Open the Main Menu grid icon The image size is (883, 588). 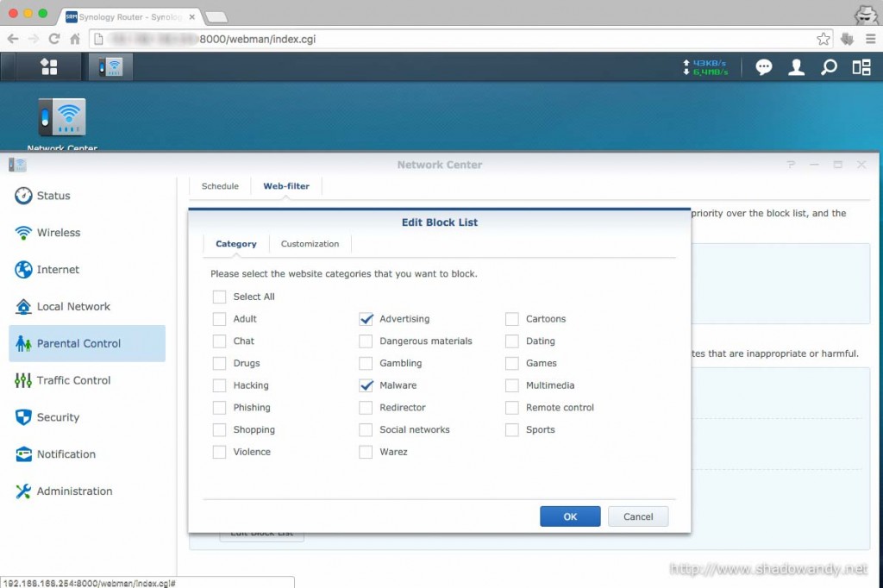[x=49, y=67]
